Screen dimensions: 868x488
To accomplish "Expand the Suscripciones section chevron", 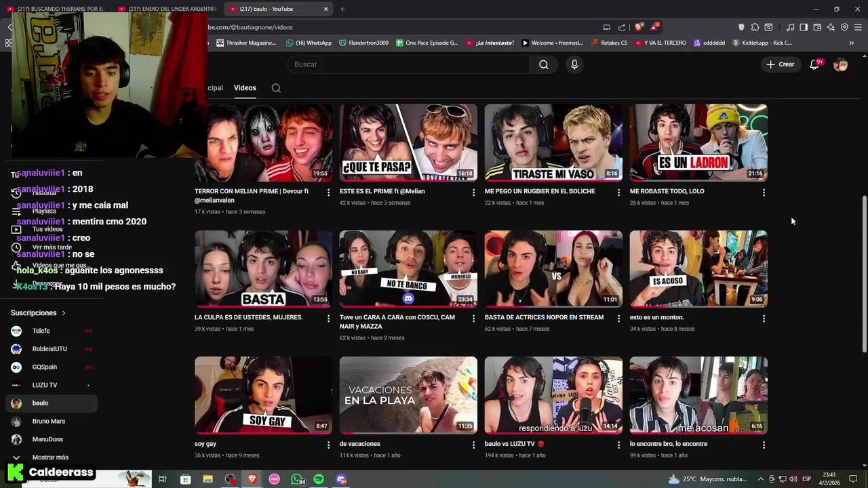I will [64, 313].
